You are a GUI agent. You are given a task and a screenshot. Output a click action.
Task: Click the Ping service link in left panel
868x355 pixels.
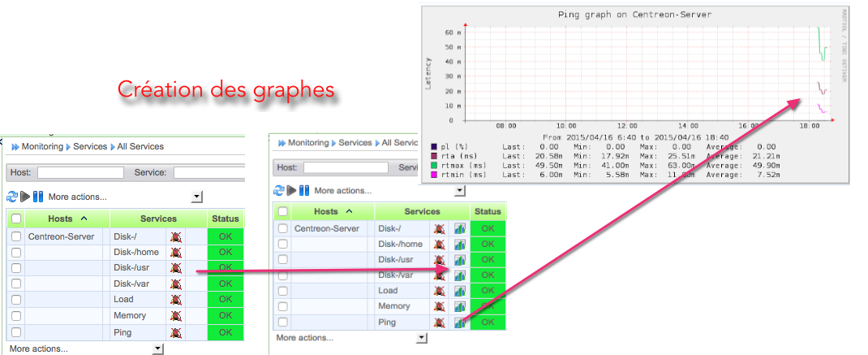[x=122, y=332]
